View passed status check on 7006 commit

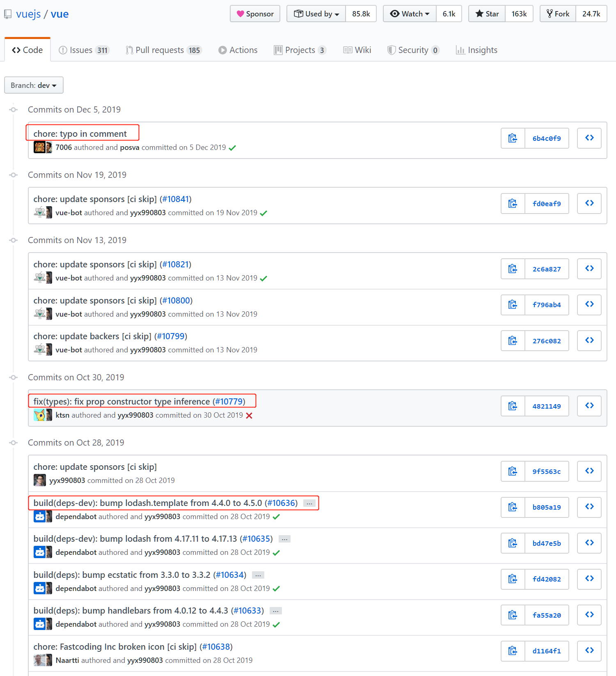[x=232, y=148]
